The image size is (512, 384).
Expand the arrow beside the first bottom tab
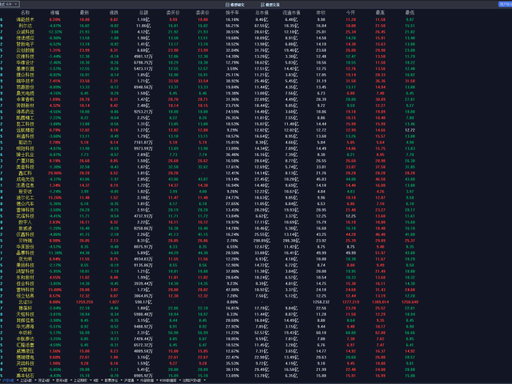coord(17,380)
